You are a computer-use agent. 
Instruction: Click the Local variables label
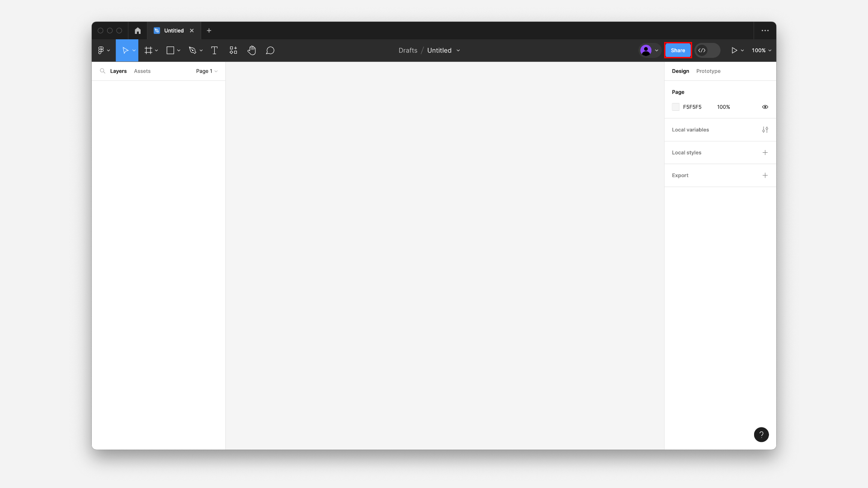690,130
